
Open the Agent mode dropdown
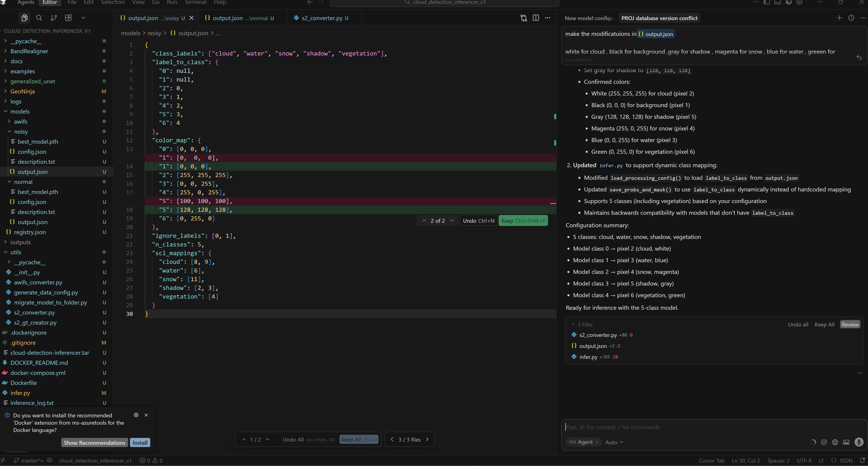click(x=584, y=442)
